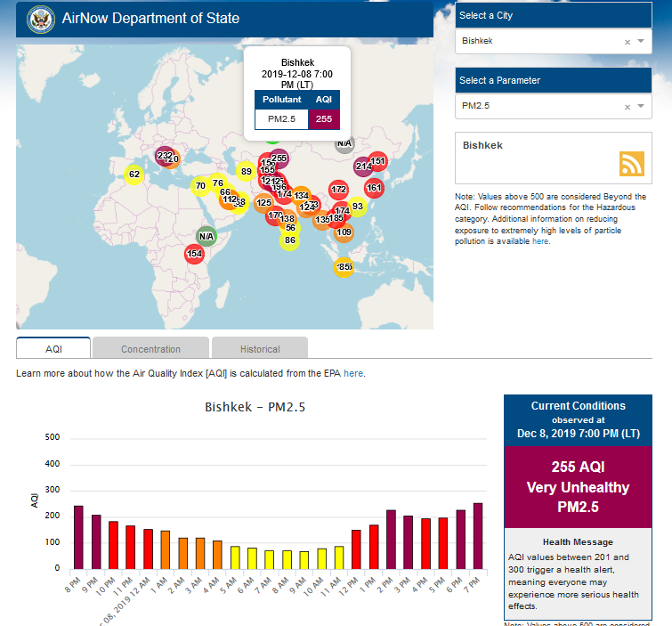This screenshot has width=672, height=626.
Task: Open the particle pollution 'here' link
Action: (540, 241)
